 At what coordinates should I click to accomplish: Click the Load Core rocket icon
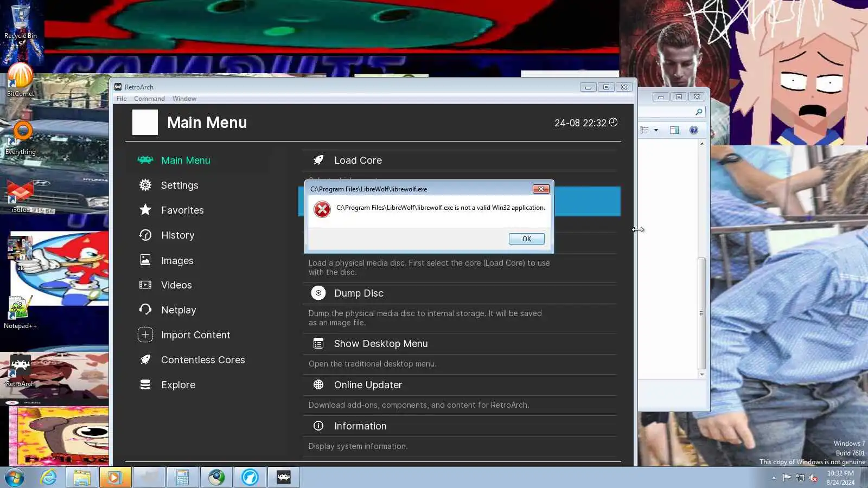(318, 160)
